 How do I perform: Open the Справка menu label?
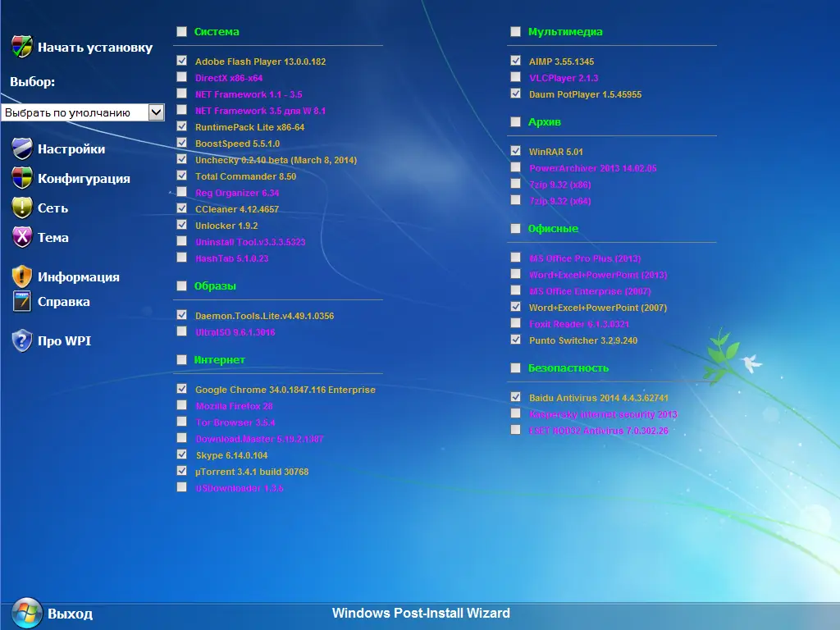coord(63,302)
